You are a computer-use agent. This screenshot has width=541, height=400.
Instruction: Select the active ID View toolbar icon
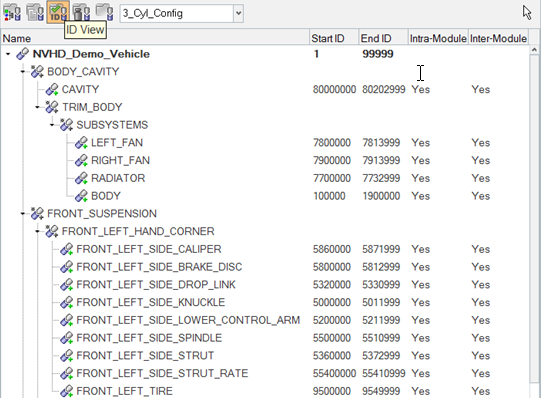pos(58,12)
